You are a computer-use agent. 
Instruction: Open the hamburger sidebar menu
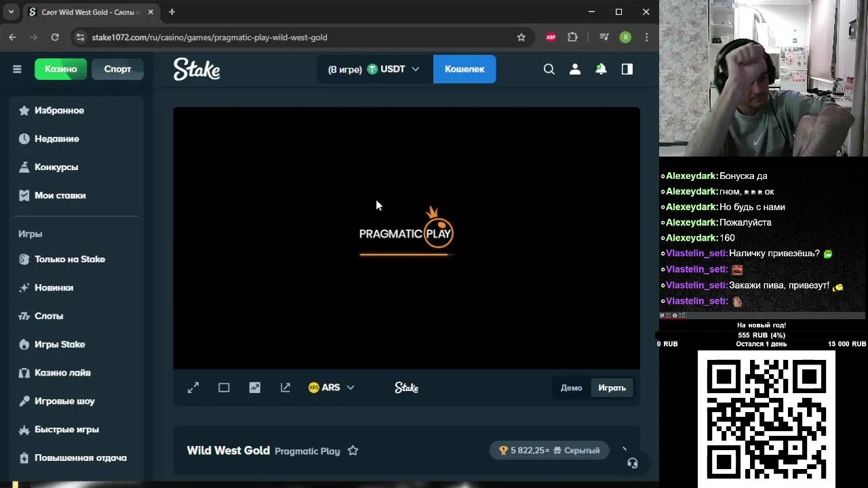(17, 69)
